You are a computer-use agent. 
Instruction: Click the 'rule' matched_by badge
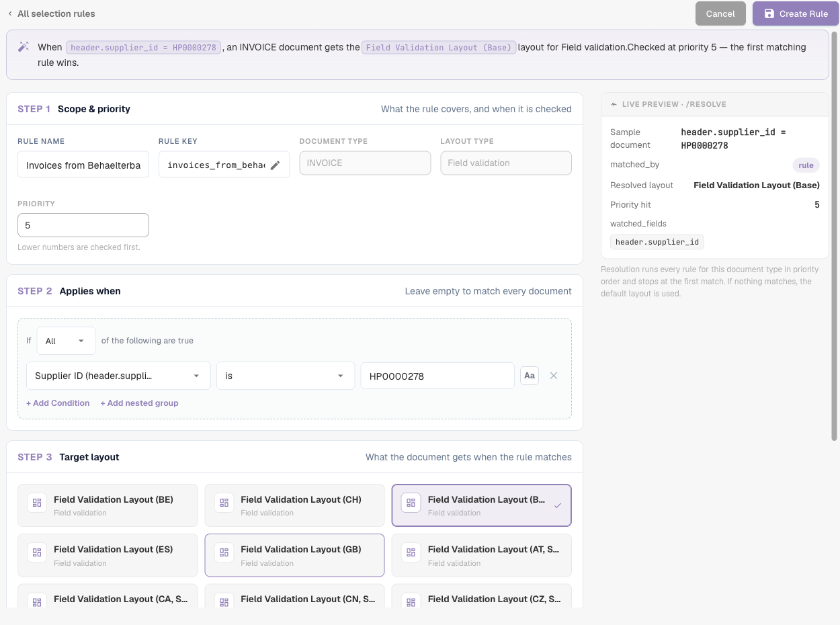pos(806,165)
